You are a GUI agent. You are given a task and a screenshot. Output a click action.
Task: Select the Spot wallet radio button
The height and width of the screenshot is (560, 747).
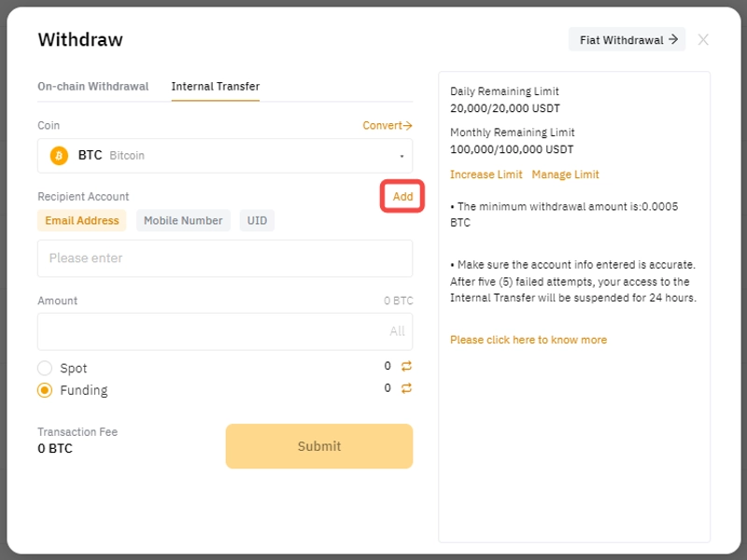point(45,369)
